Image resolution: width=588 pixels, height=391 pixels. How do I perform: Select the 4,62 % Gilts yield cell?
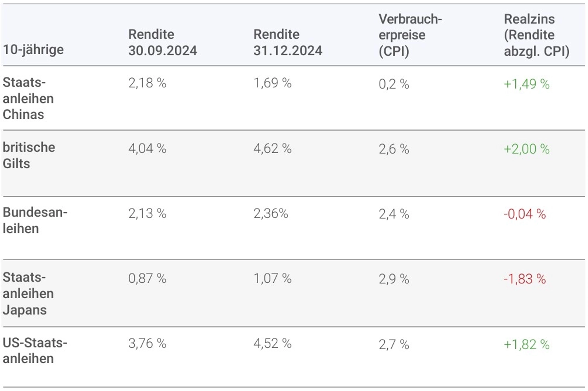pos(272,148)
